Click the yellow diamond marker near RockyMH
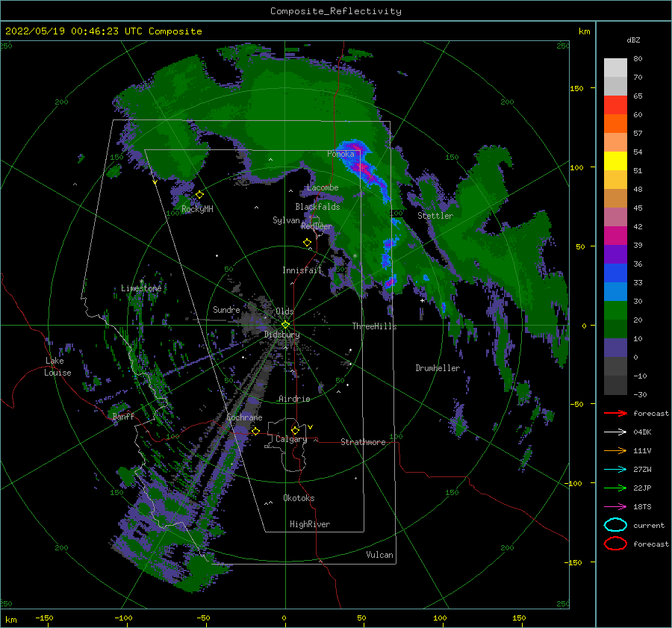Screen dimensions: 672x628 tap(199, 195)
